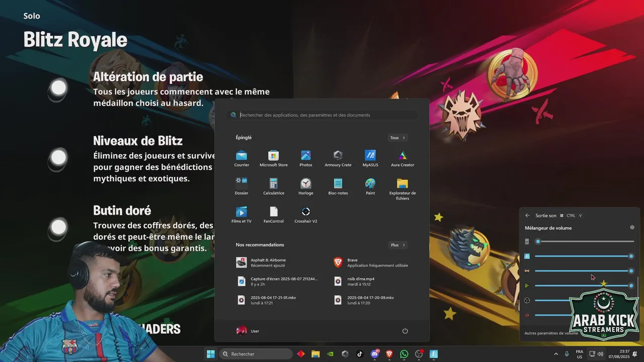Open the taskbar Armoury Crate hexagon icon
Screen dimensions: 644x362
point(345,354)
